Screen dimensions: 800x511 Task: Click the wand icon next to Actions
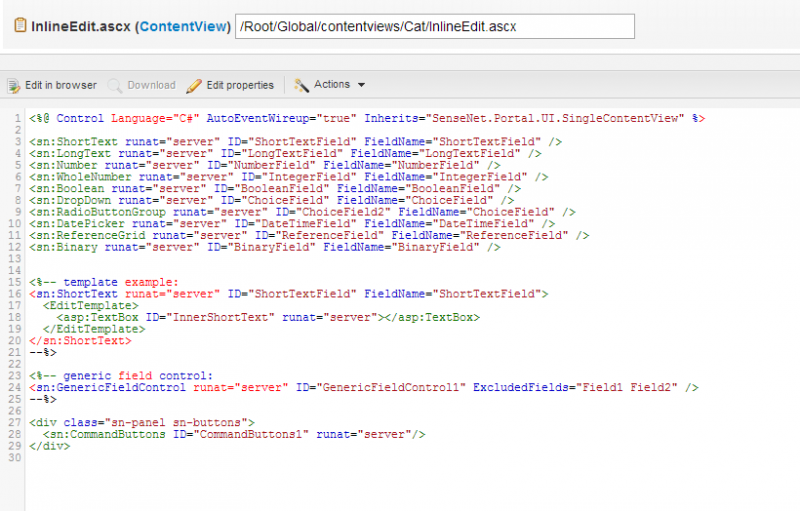click(301, 85)
